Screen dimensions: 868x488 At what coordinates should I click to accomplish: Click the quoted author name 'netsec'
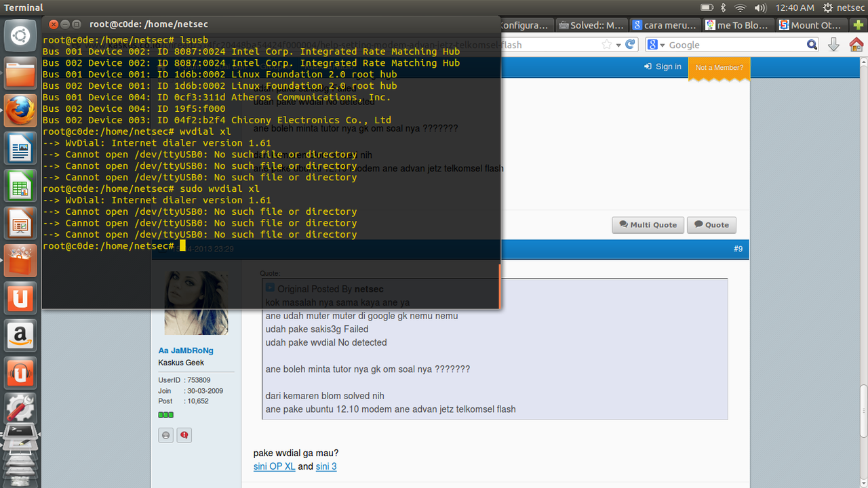click(369, 289)
